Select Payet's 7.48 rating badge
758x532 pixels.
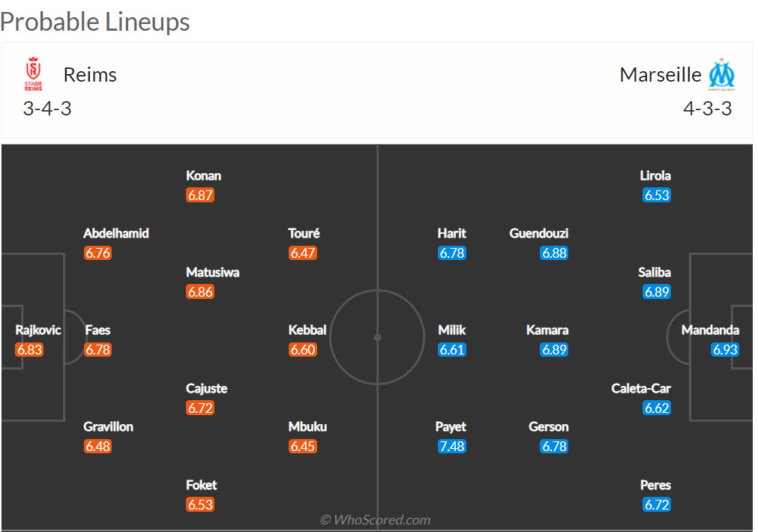[451, 447]
